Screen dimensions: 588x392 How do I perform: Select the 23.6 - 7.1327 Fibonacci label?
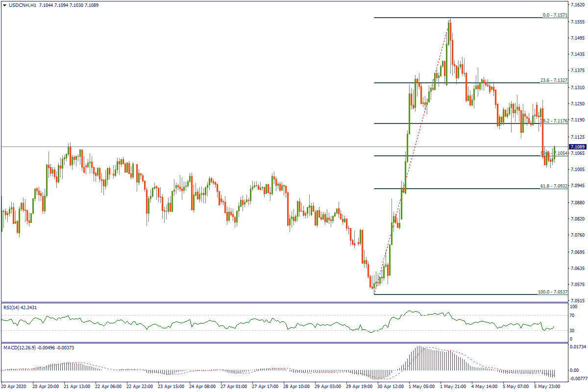(554, 80)
